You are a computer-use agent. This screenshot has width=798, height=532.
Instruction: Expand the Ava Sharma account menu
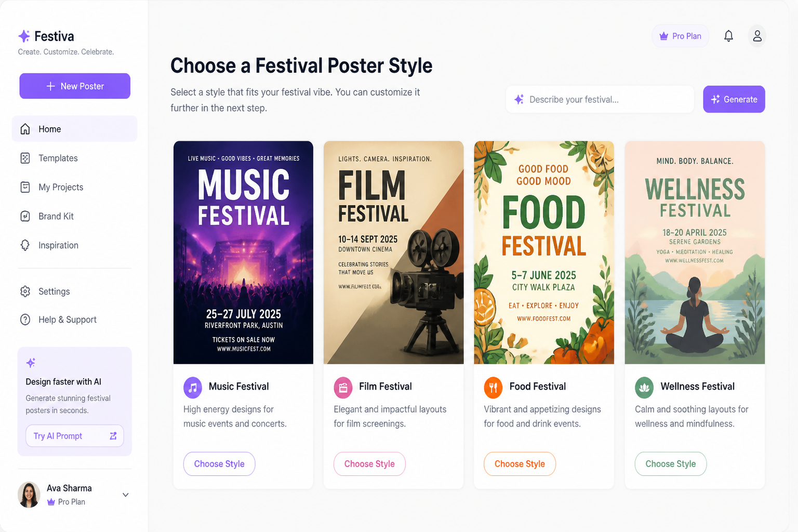coord(125,495)
